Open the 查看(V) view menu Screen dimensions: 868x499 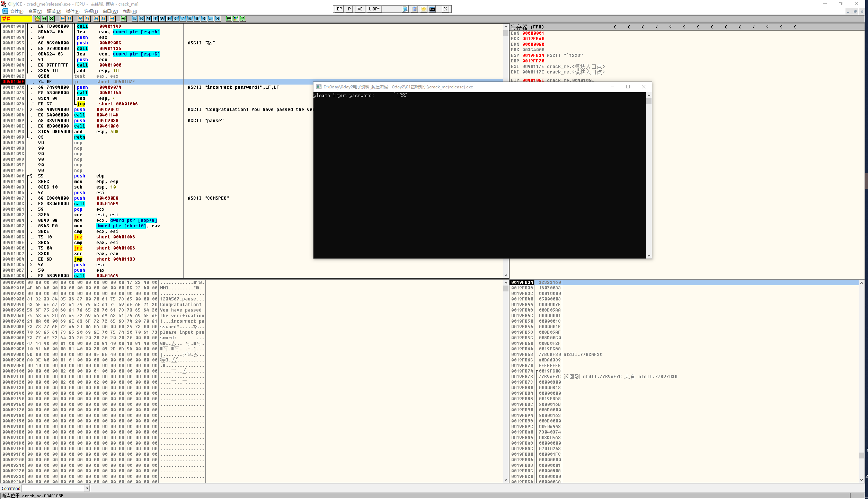click(35, 11)
